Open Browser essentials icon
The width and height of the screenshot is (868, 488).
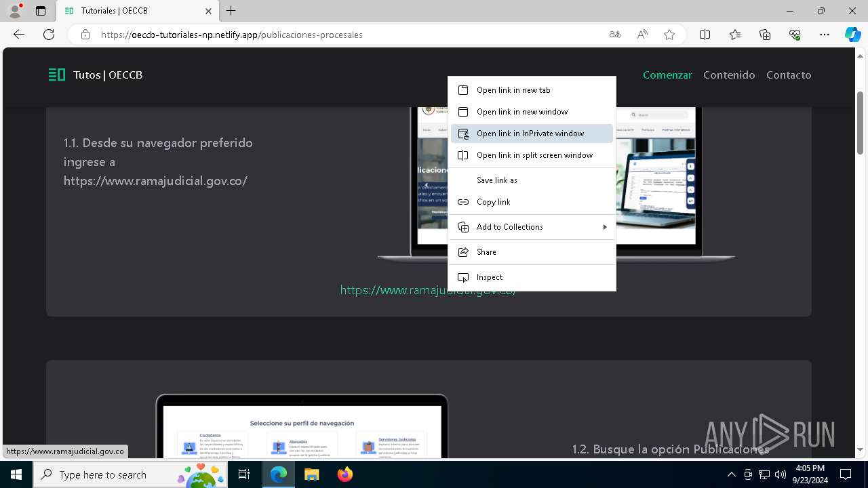tap(795, 35)
